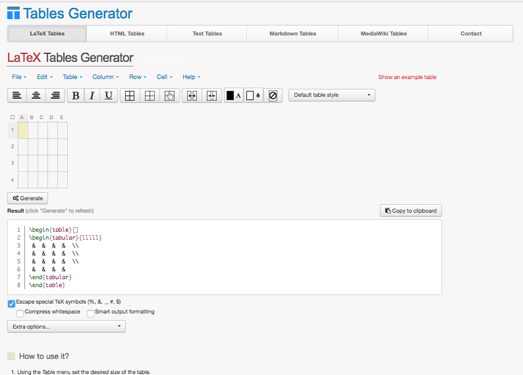This screenshot has height=375, width=523.
Task: Switch to the LaTeX Tables tab
Action: (x=47, y=34)
